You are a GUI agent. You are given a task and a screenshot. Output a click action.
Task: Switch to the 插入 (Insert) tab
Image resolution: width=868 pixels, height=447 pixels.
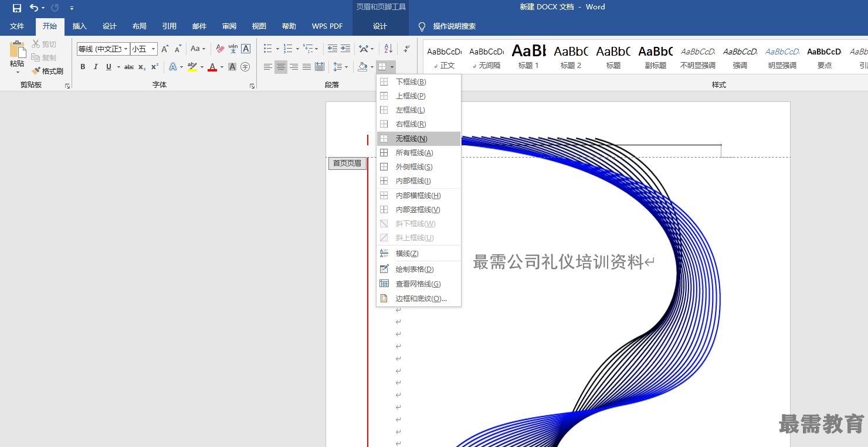[x=79, y=26]
